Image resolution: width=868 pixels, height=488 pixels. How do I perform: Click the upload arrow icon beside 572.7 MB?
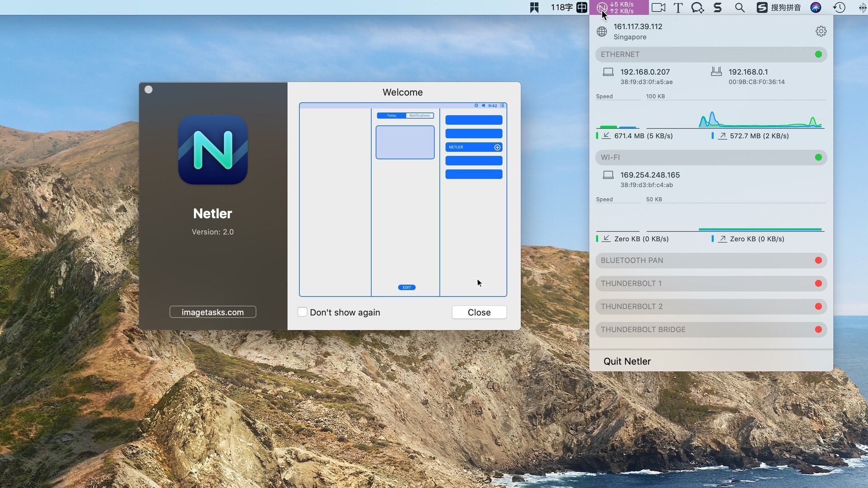point(722,136)
